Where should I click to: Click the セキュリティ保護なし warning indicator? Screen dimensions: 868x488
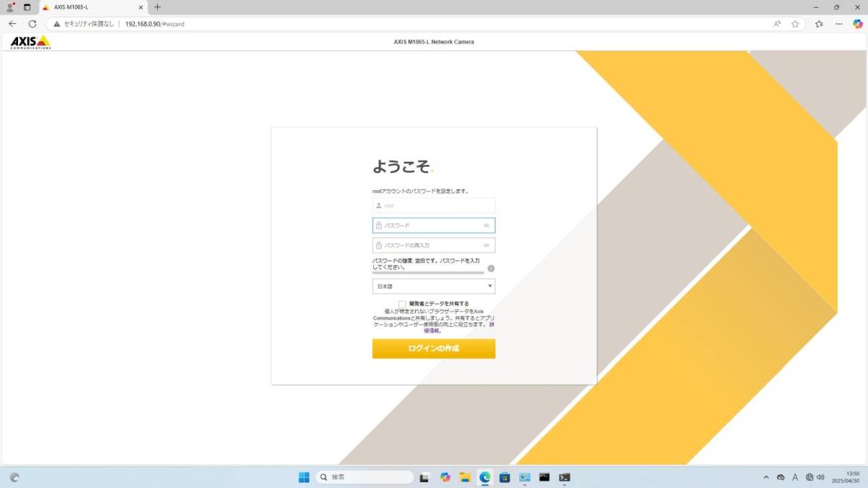pos(84,24)
